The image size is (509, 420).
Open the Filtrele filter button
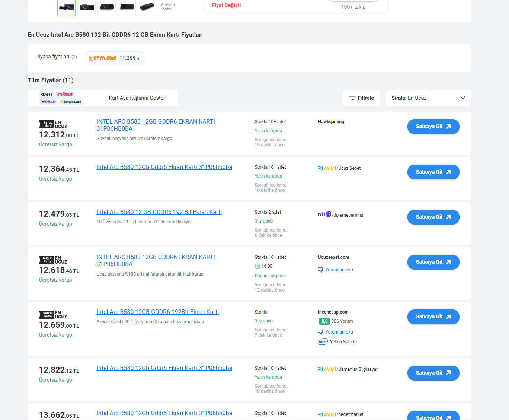[x=362, y=98]
